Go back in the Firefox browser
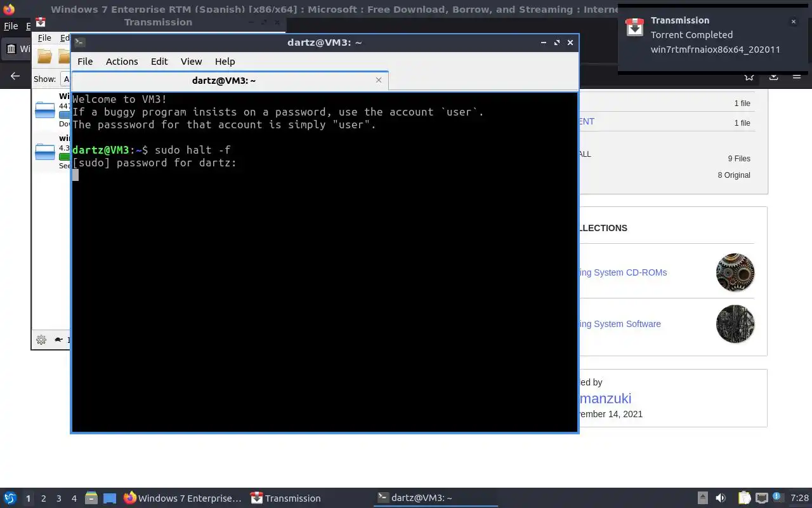The height and width of the screenshot is (508, 812). [x=15, y=76]
